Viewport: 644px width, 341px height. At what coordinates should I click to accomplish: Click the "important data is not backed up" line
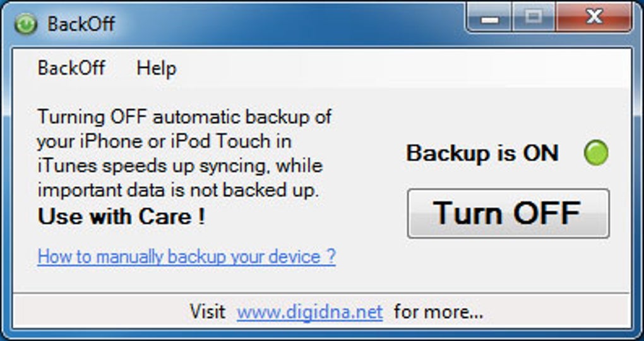176,190
